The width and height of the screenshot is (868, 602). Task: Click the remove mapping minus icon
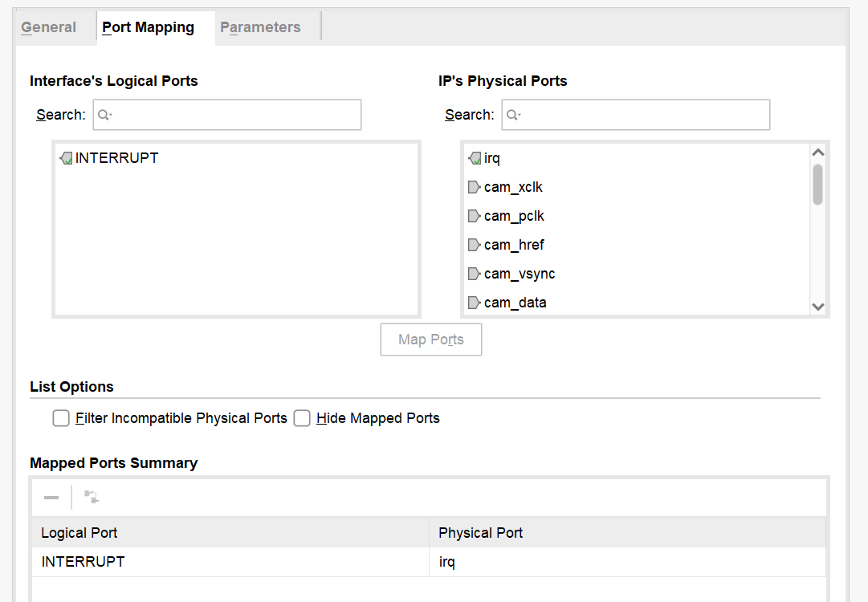[51, 498]
